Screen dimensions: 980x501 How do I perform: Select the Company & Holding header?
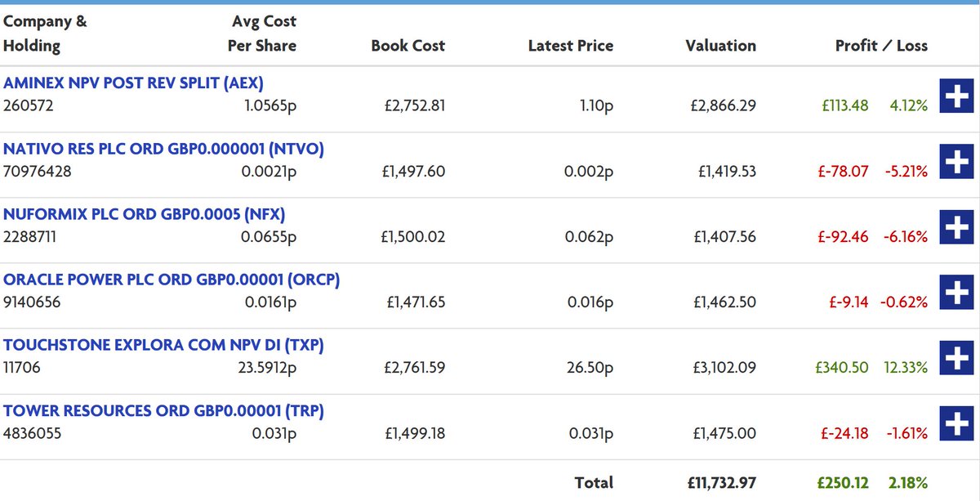pyautogui.click(x=45, y=34)
